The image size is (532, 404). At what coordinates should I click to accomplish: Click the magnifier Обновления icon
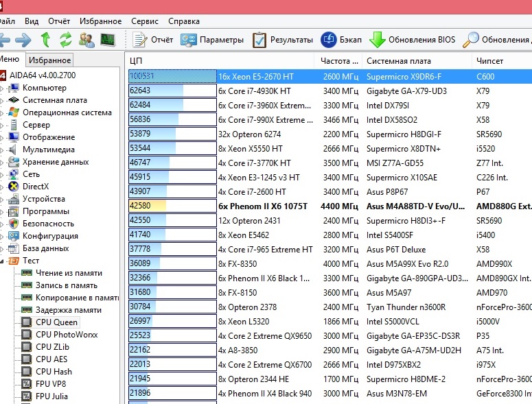471,40
